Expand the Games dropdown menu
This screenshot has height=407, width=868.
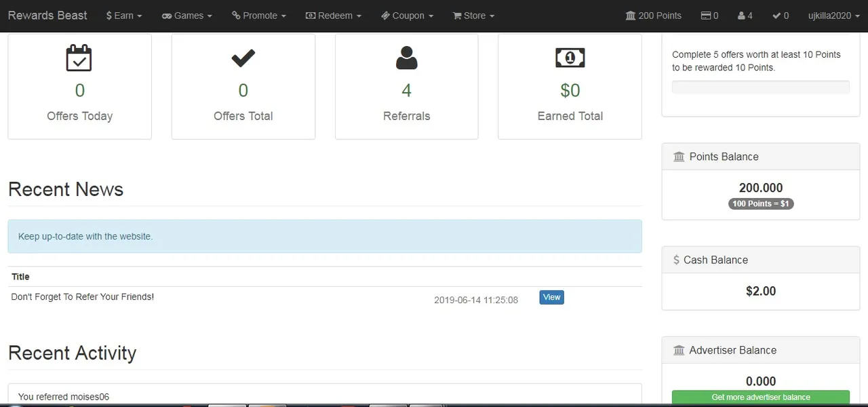click(186, 16)
